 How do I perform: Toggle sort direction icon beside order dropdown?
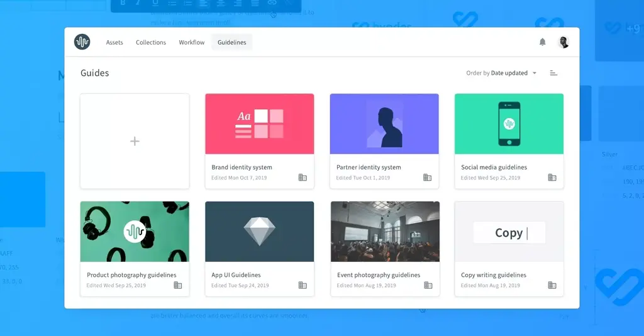[553, 73]
